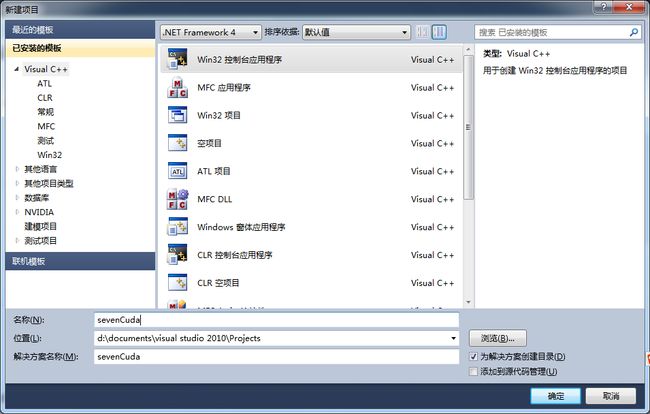Select MFC under Visual C++
Viewport: 650px width, 414px height.
tap(46, 126)
